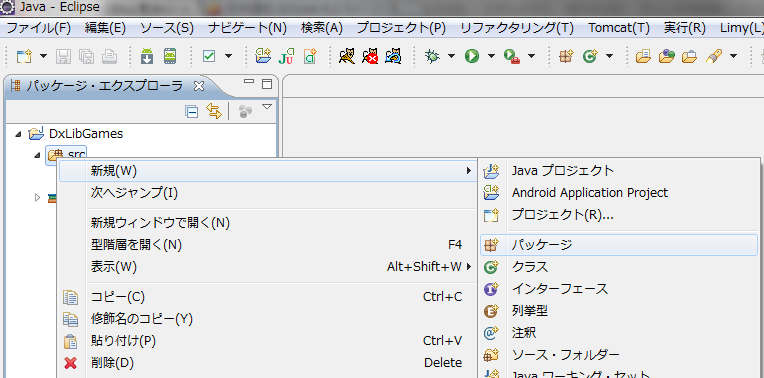This screenshot has height=378, width=764.
Task: Open the ファイル(F) menu
Action: coord(38,27)
